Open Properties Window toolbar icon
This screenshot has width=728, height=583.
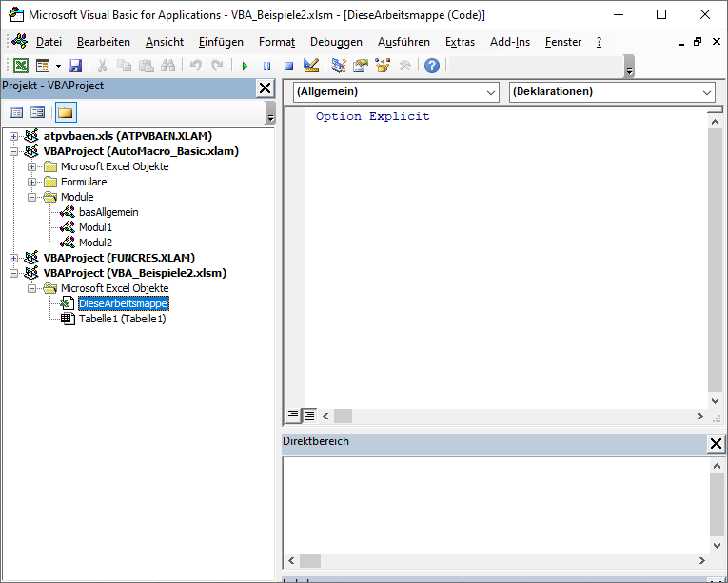tap(361, 66)
